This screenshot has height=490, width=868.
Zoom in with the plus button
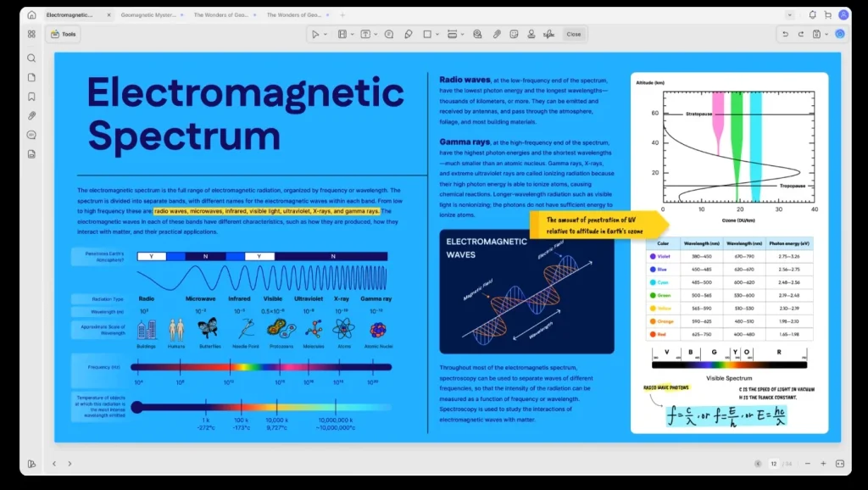coord(823,464)
